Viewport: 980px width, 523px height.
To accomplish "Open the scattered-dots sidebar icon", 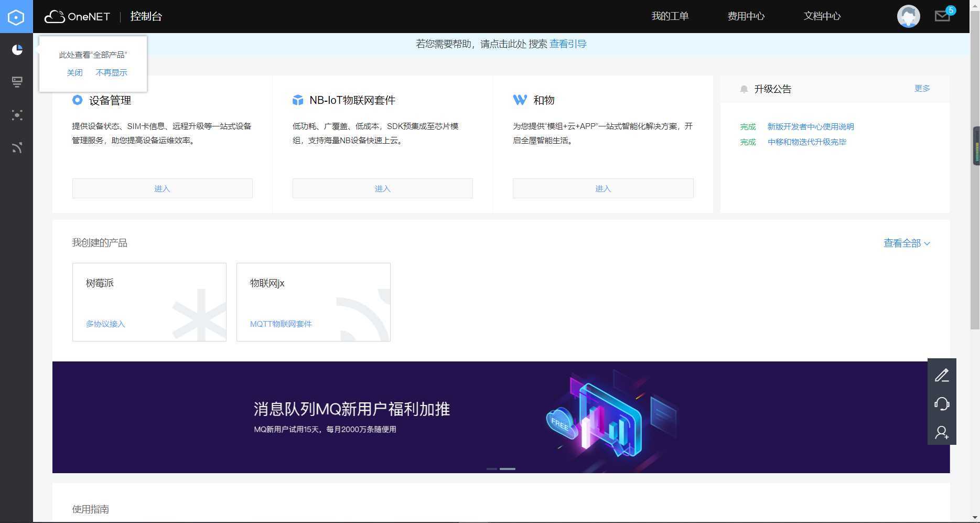I will pos(17,115).
